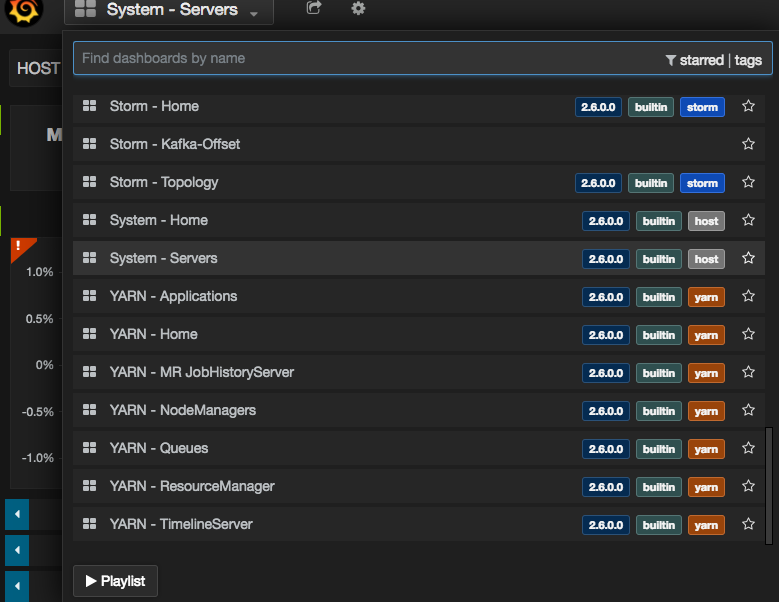
Task: Click grid icon beside Storm - Kafka-Offset
Action: pos(89,144)
